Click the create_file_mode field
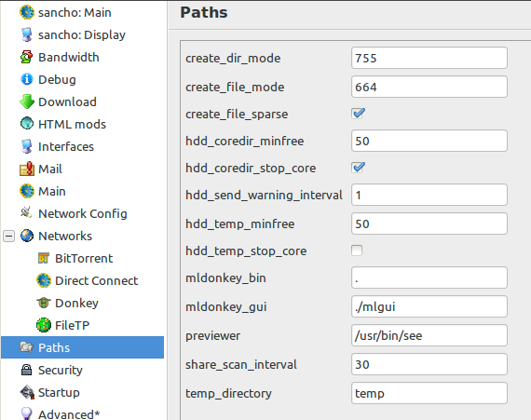531x420 pixels. pos(429,87)
